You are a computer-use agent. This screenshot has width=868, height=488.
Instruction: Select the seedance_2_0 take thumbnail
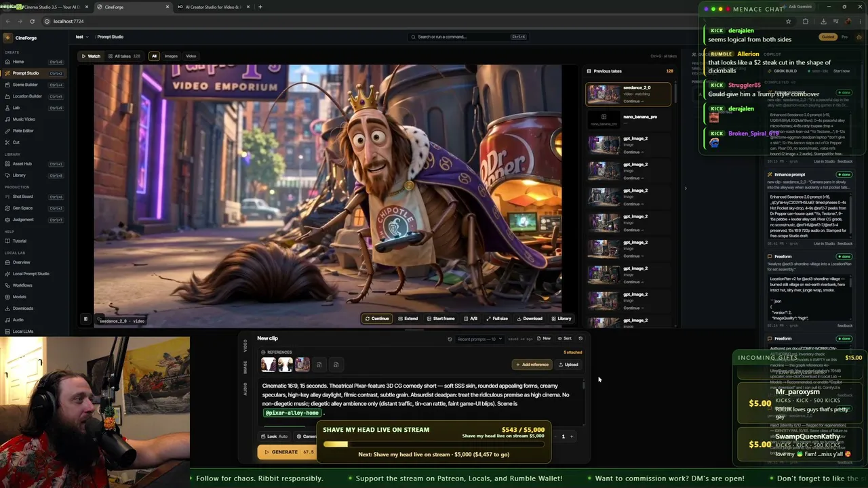click(603, 94)
